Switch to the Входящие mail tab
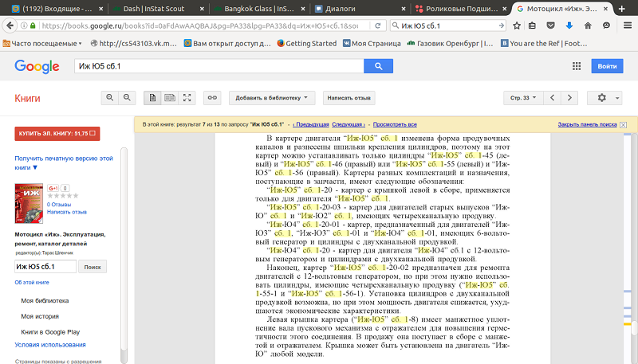The width and height of the screenshot is (638, 364). pos(57,9)
